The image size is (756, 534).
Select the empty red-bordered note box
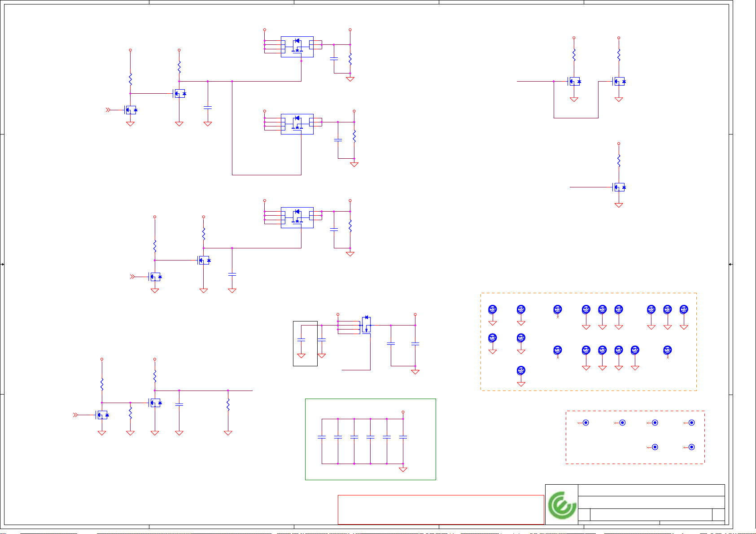pos(441,510)
